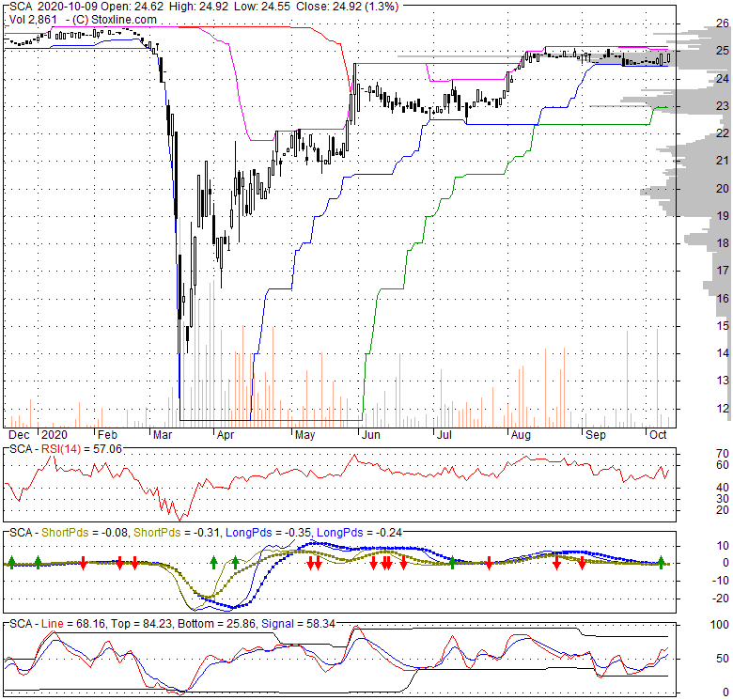The image size is (733, 700).
Task: Click the RSI axis label 40
Action: coord(723,488)
